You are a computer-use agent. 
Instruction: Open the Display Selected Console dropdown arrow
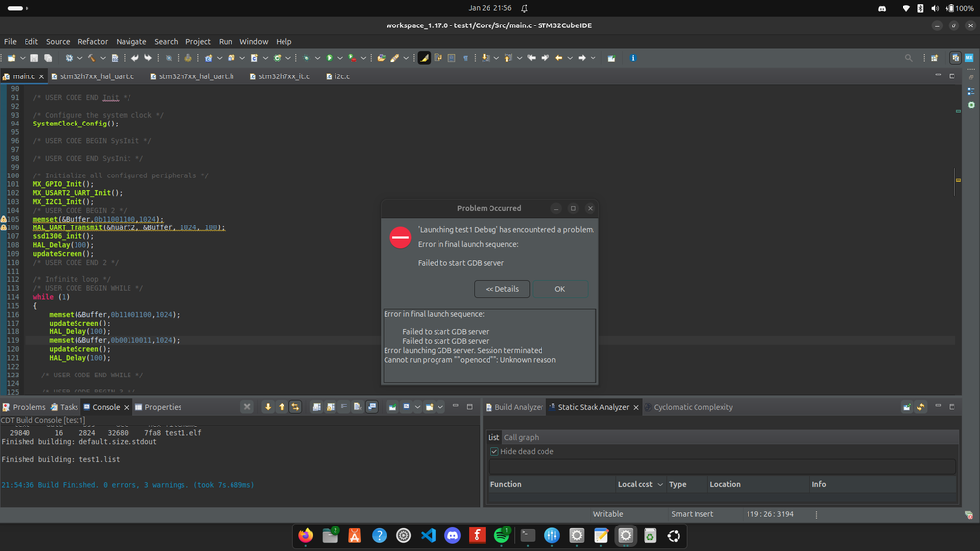[x=417, y=407]
